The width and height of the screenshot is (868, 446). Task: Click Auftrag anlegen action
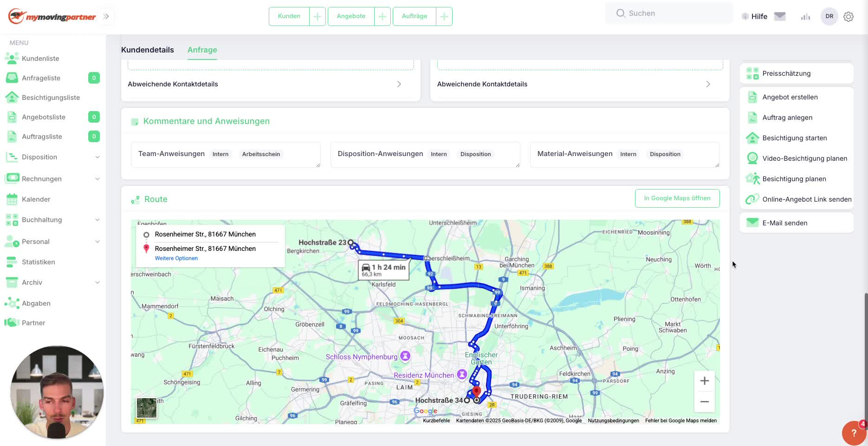pyautogui.click(x=787, y=118)
